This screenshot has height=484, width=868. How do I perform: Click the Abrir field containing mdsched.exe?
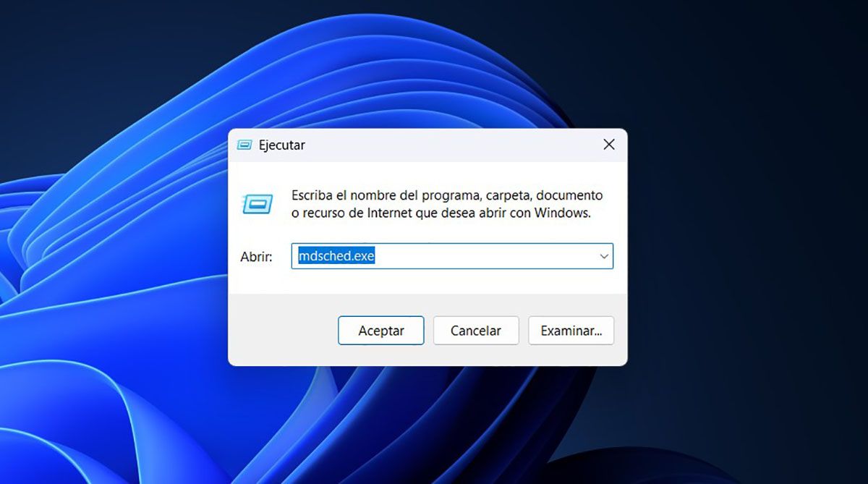(x=452, y=256)
